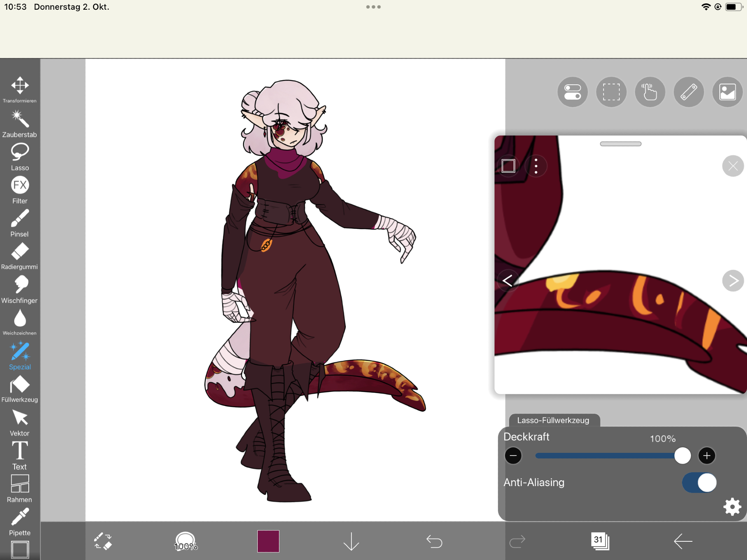Open the FX Filter tool
Screen dimensions: 747x560
(20, 190)
